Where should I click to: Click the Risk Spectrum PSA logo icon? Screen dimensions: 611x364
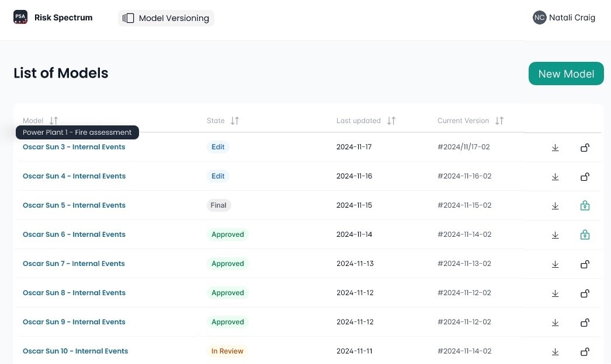[20, 17]
